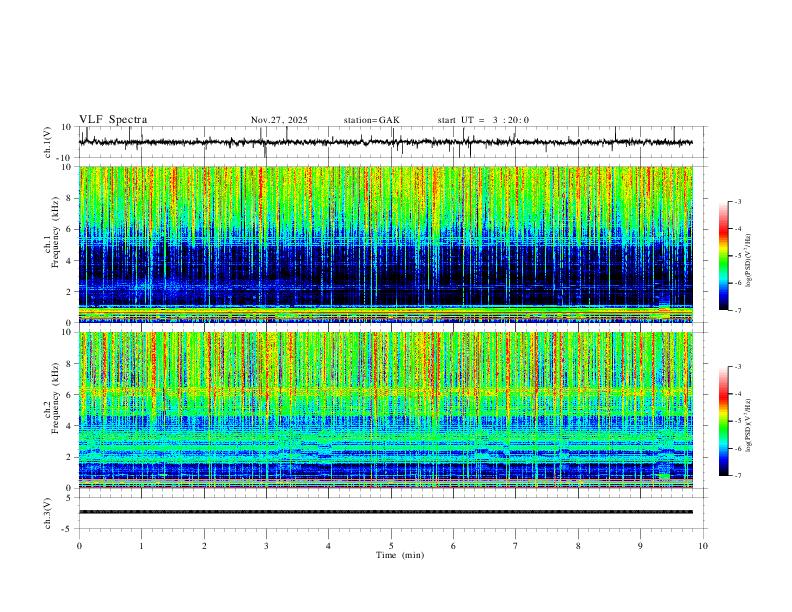Screen dimensions: 792x612
Task: Select the ch.1 colorbar log(PSD) label
Action: click(x=749, y=261)
